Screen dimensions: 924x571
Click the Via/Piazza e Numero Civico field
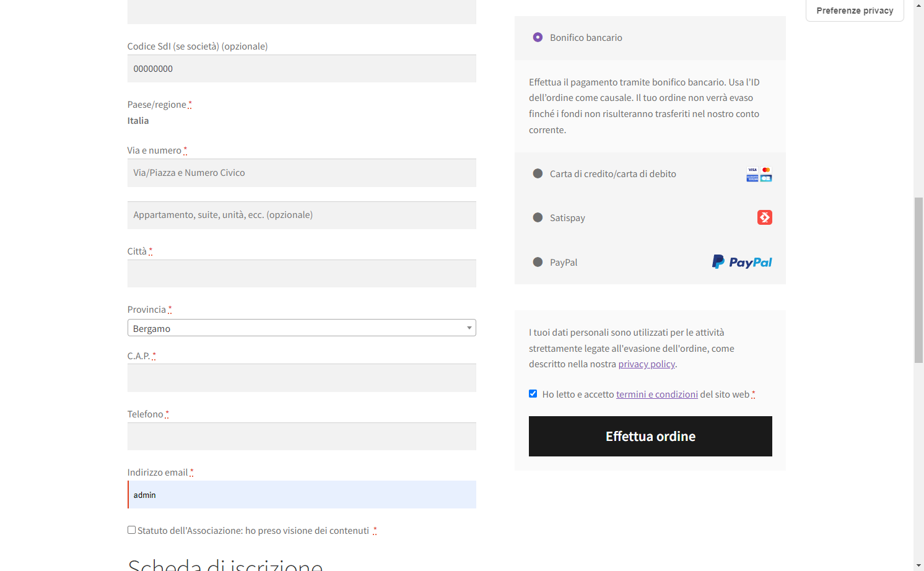(x=302, y=173)
